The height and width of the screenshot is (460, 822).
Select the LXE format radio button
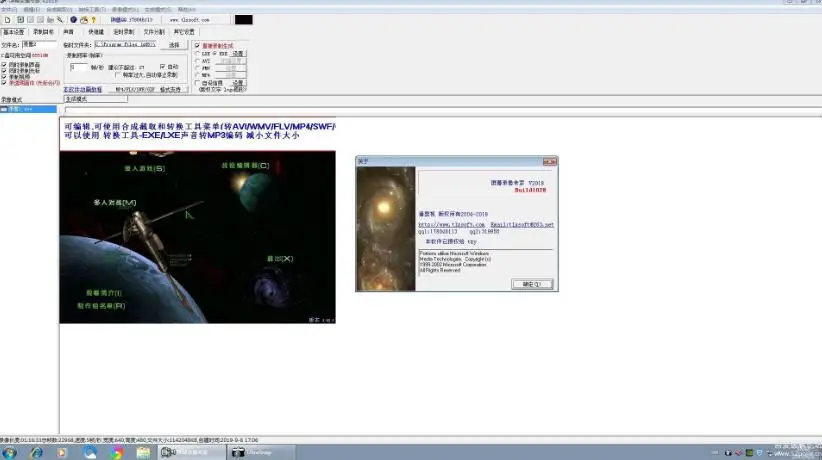point(197,54)
